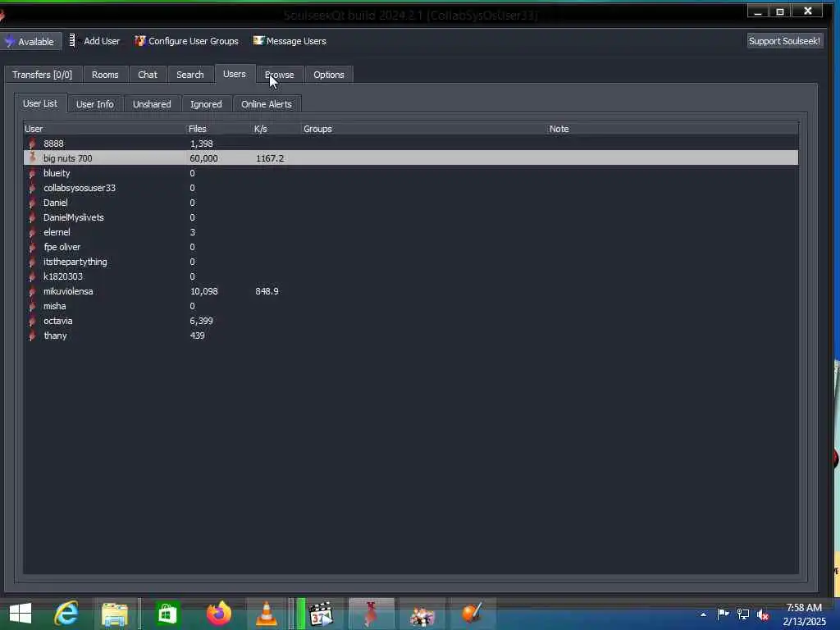Select user name collabsysosuser33

click(x=80, y=188)
